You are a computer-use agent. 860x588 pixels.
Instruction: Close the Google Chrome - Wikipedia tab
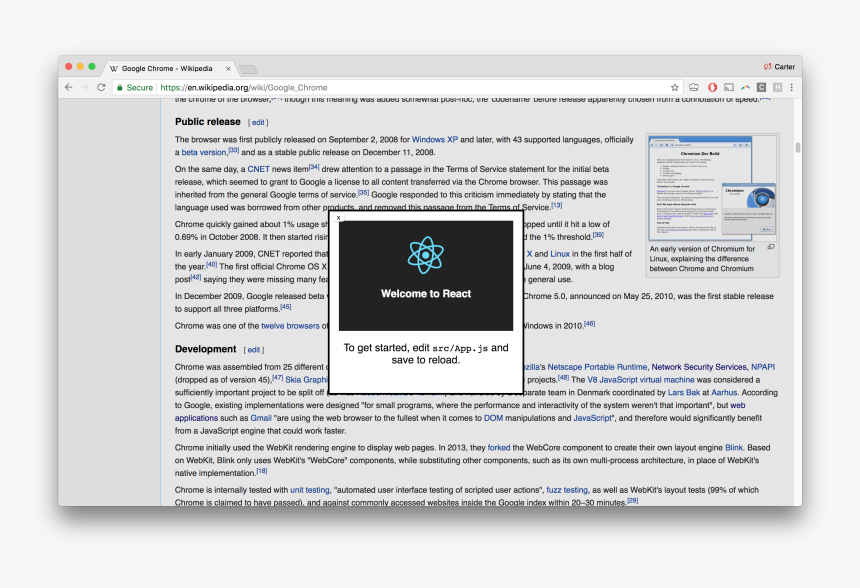click(228, 69)
